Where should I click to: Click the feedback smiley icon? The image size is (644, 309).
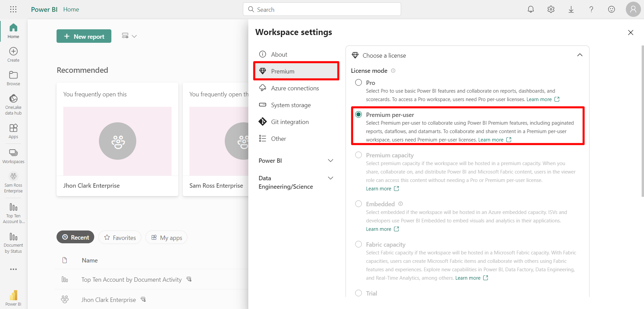(x=611, y=9)
